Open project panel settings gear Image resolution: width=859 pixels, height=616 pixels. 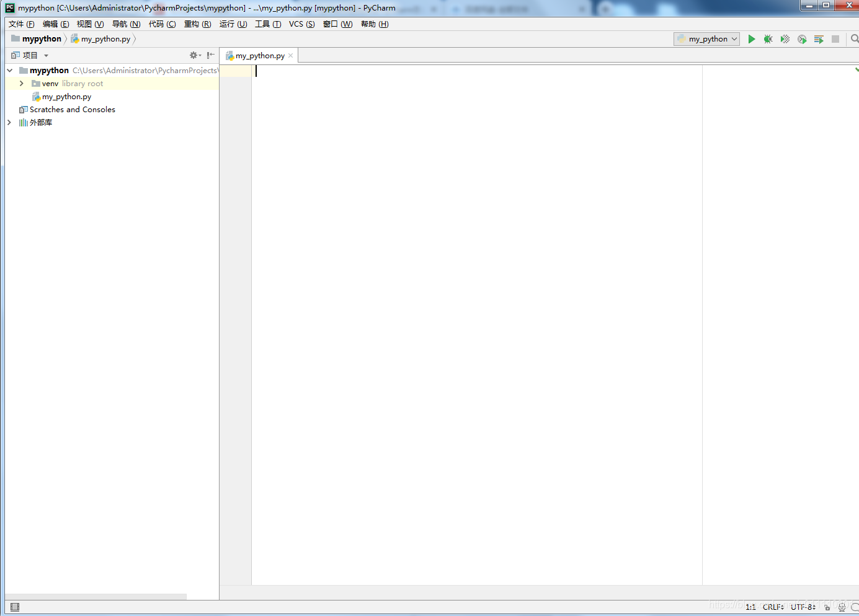[195, 55]
